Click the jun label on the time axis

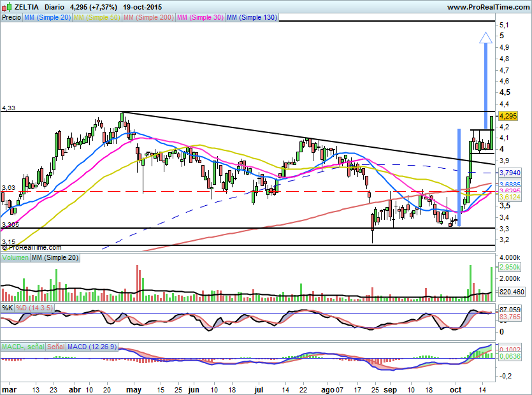194,389
